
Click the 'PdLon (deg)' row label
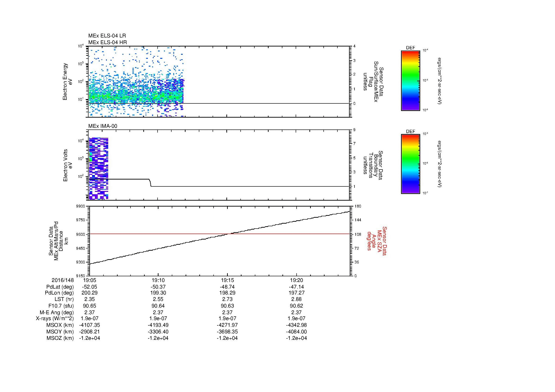[x=60, y=293]
